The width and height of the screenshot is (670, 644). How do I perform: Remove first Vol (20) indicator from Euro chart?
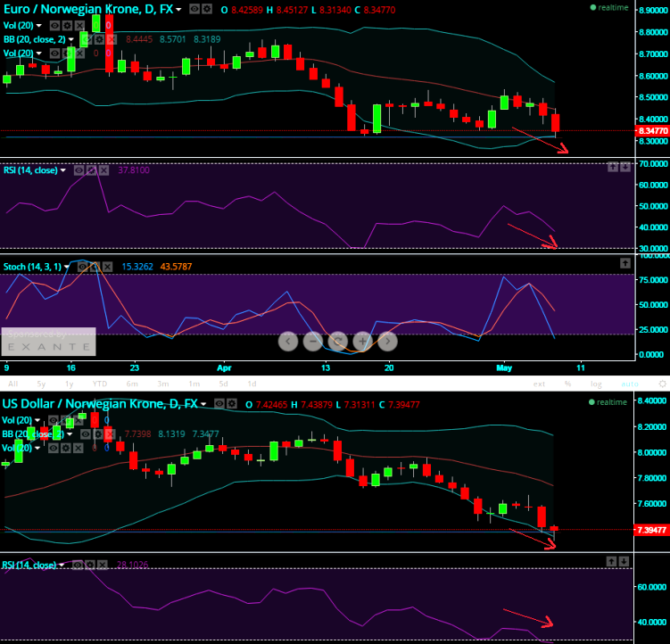point(79,26)
